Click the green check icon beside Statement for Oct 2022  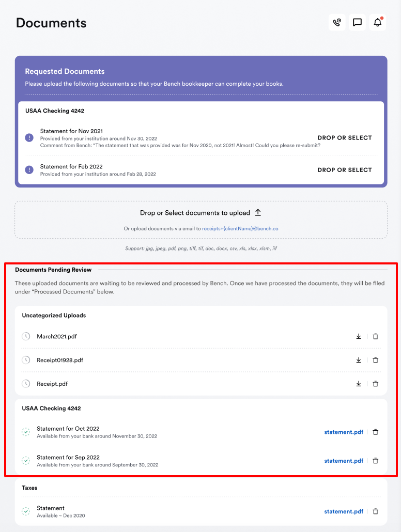point(26,432)
